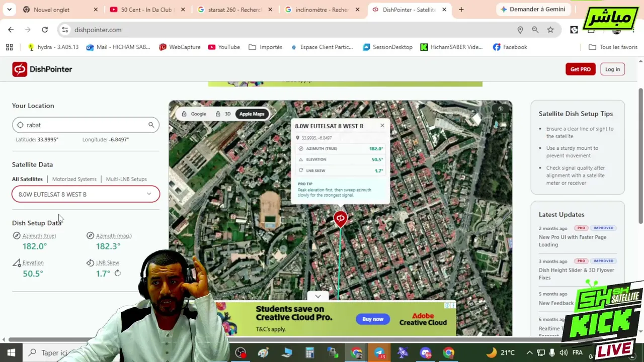This screenshot has width=644, height=362.
Task: Click New Pro UI with Faster Page Loading
Action: [573, 241]
